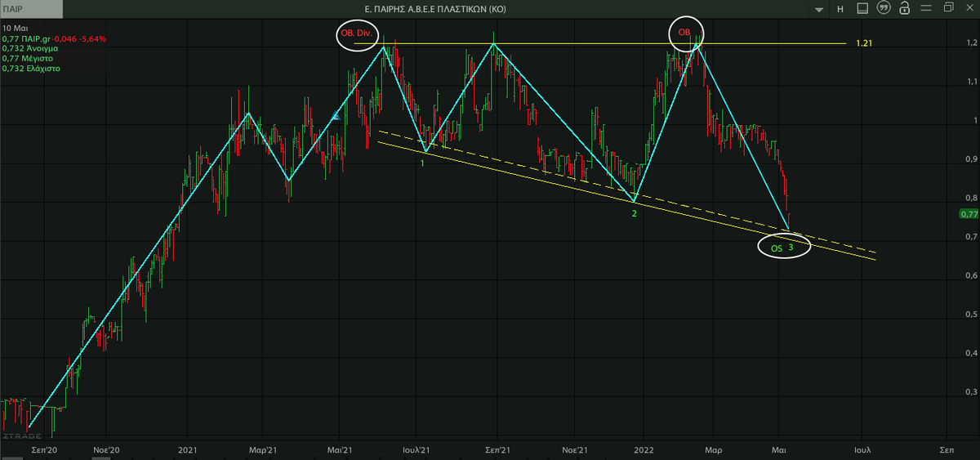Click the H timeframe button
The width and height of the screenshot is (980, 460).
pyautogui.click(x=840, y=8)
